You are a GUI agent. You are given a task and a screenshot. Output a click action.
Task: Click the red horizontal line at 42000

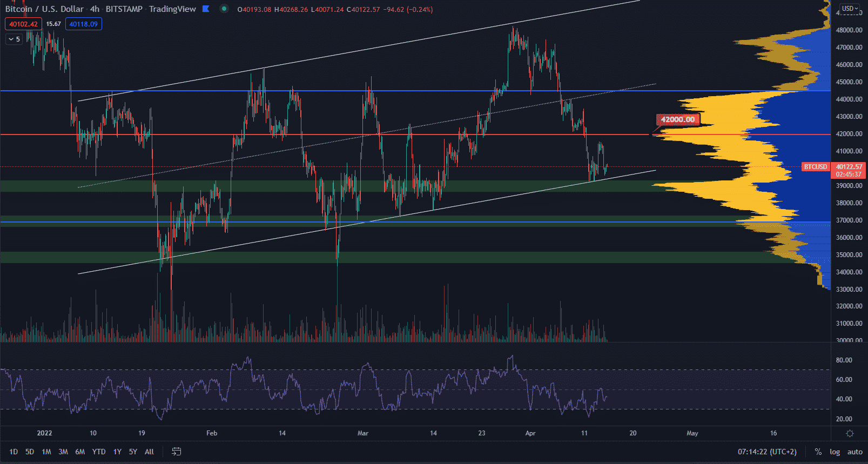pos(324,135)
